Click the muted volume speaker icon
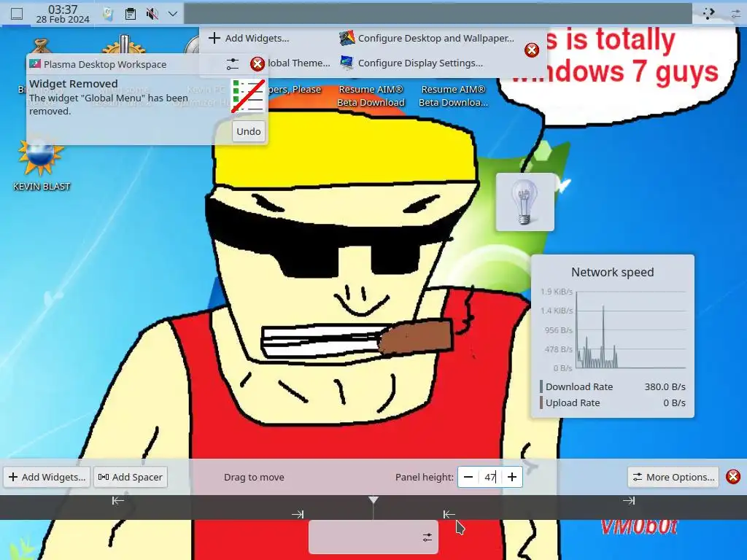This screenshot has width=747, height=560. (152, 15)
